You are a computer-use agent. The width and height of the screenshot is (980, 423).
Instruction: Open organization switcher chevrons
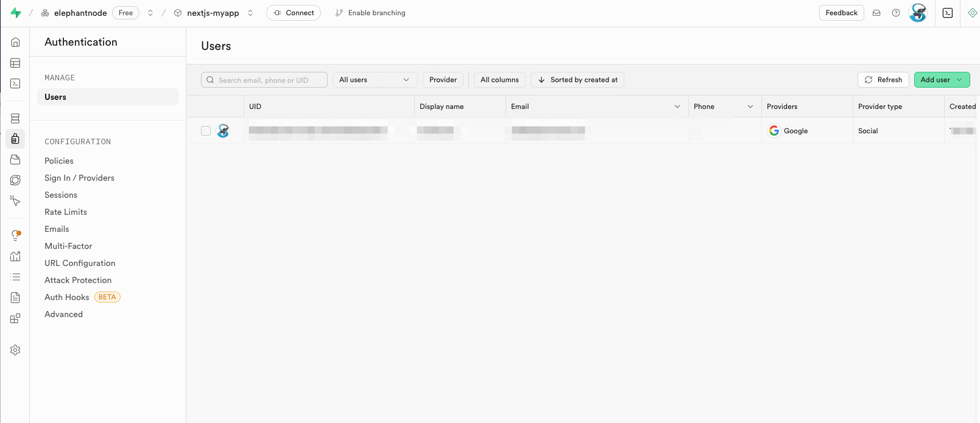[x=150, y=13]
